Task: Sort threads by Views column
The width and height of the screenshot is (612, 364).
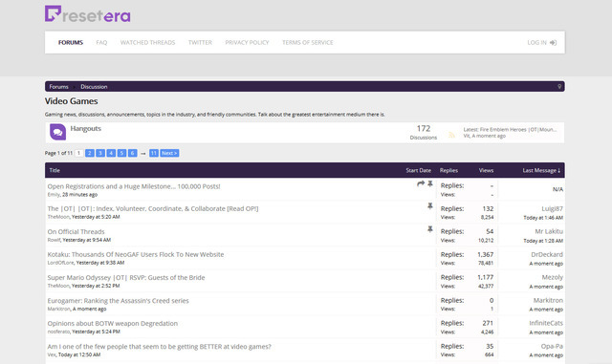Action: tap(486, 170)
